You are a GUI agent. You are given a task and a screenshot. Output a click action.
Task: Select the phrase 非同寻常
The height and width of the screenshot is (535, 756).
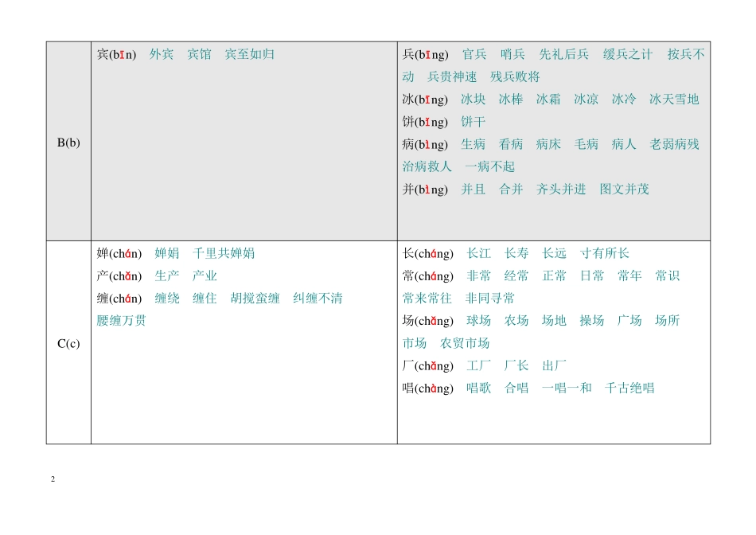pos(490,298)
